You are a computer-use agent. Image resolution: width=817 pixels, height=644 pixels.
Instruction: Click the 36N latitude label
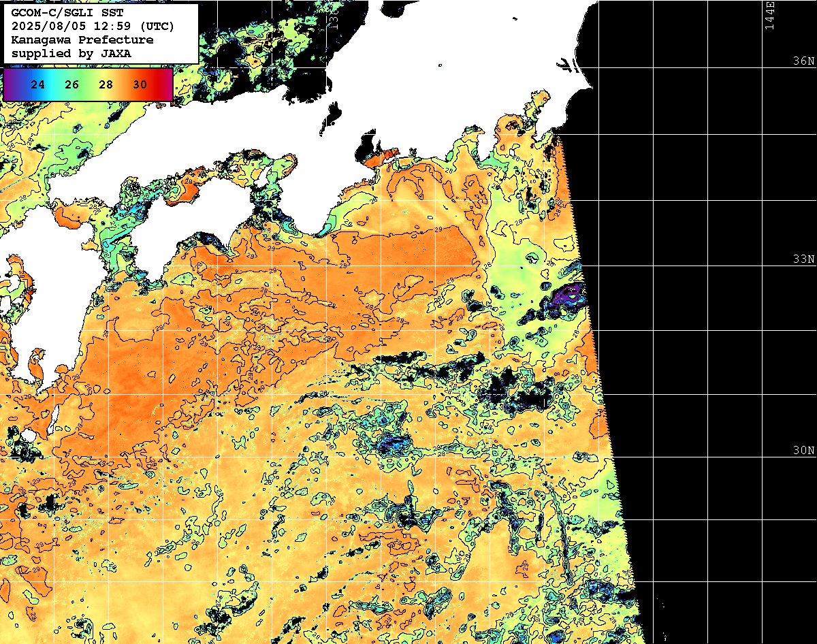pyautogui.click(x=804, y=61)
